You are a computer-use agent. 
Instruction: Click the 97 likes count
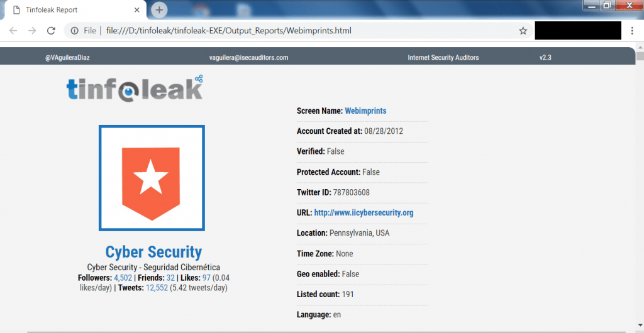pyautogui.click(x=206, y=278)
